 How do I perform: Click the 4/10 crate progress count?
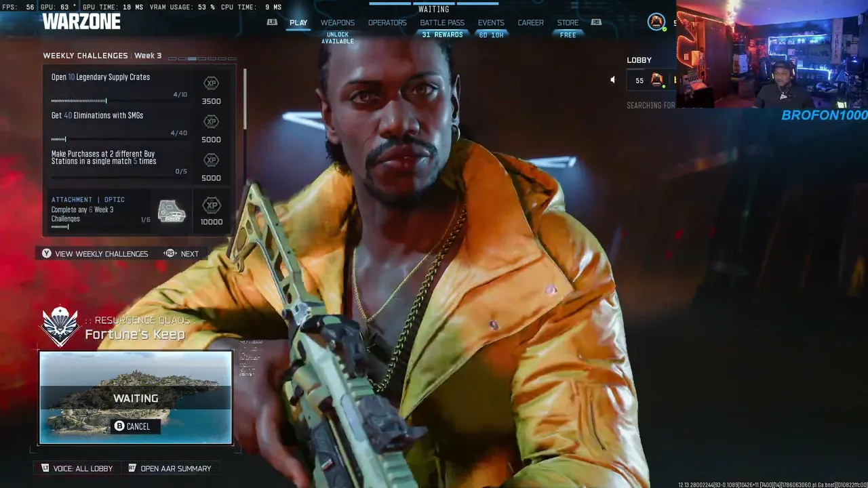point(180,95)
